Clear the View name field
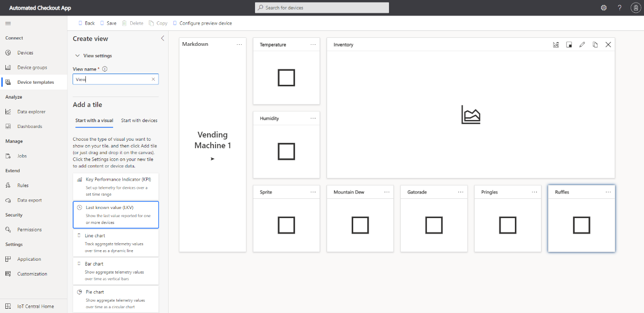 click(x=153, y=79)
